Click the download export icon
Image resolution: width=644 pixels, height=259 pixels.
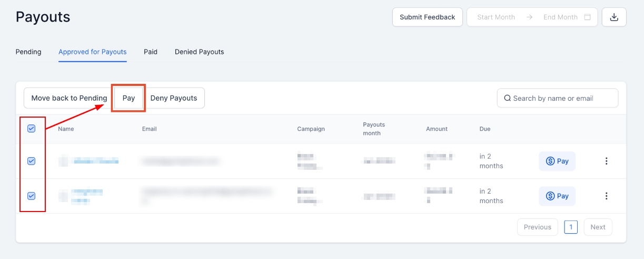point(614,17)
